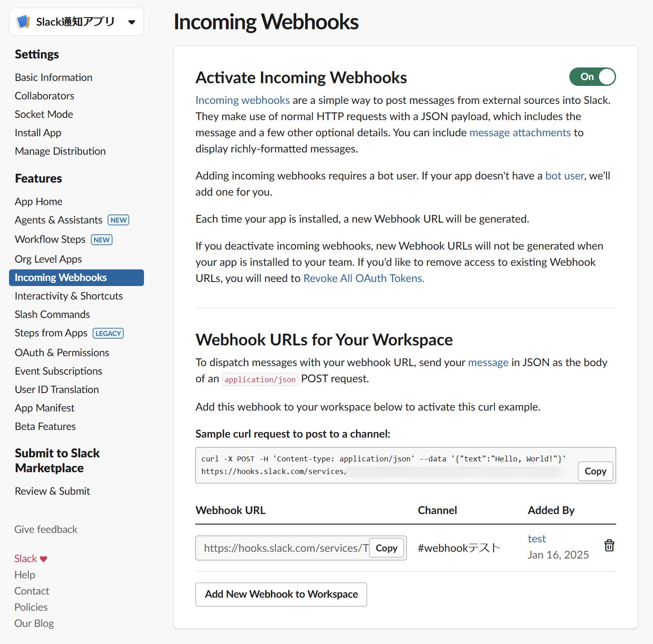The height and width of the screenshot is (644, 653).
Task: Click the NEW badge beside Workflow Steps
Action: click(101, 240)
